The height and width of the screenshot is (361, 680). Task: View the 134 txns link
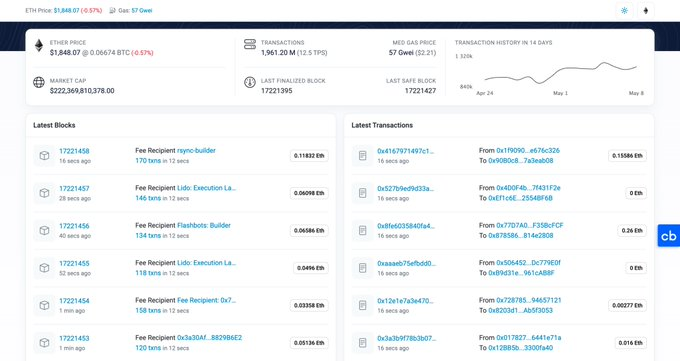(148, 236)
